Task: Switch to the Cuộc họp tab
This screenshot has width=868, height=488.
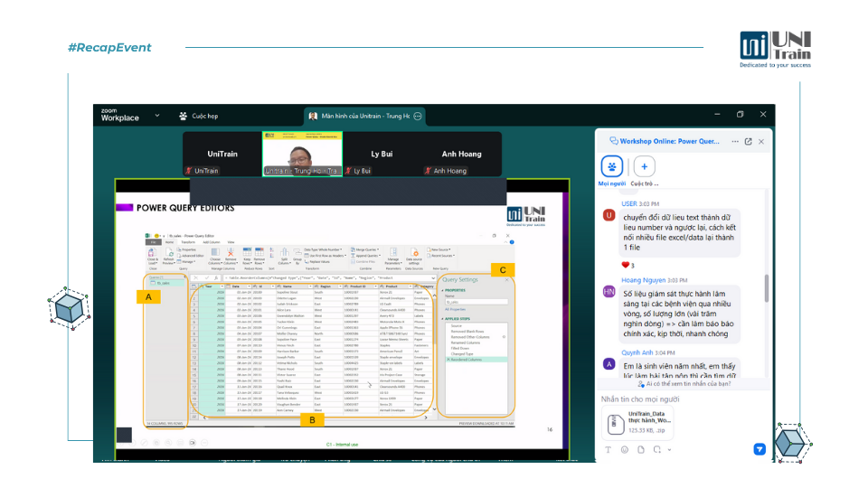Action: click(x=199, y=117)
